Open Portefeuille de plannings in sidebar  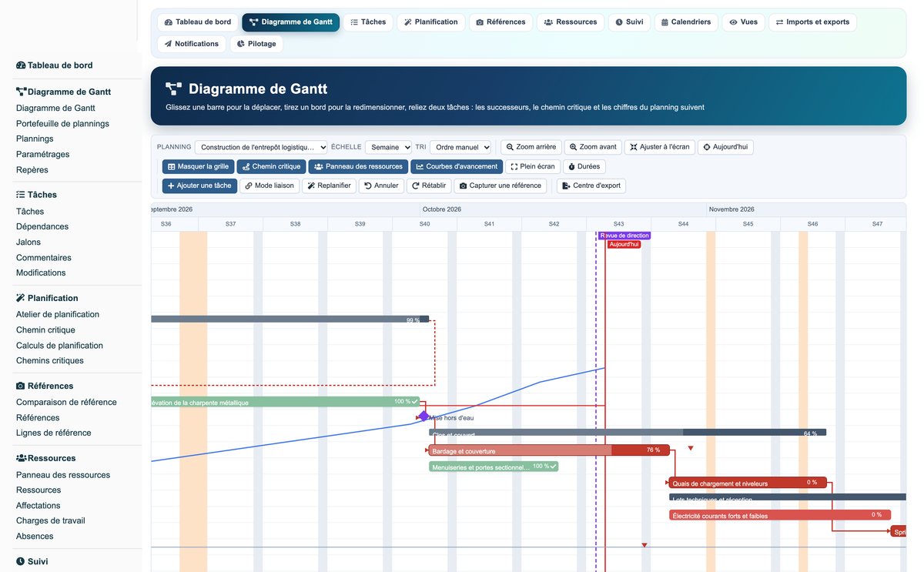coord(62,123)
